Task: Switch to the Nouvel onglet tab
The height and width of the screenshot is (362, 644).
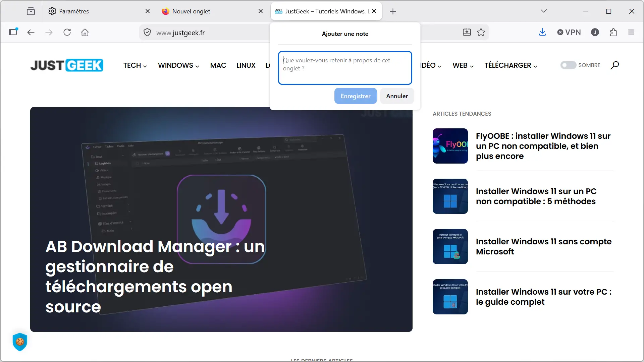Action: [213, 11]
